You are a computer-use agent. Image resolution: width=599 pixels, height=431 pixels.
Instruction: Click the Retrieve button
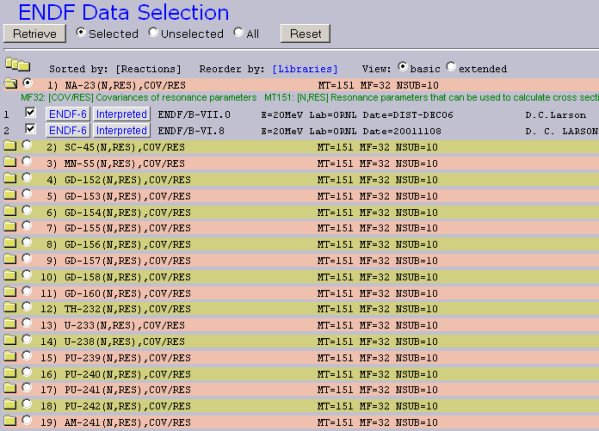[x=34, y=34]
